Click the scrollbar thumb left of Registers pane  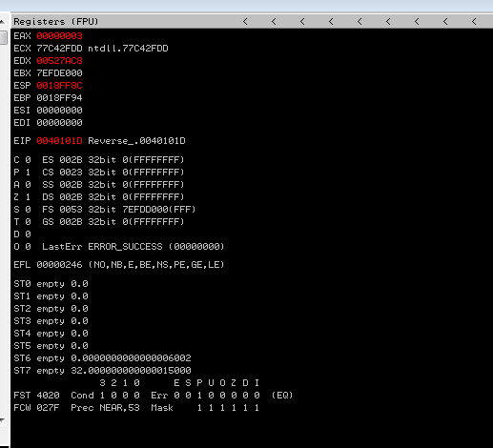[x=3, y=37]
